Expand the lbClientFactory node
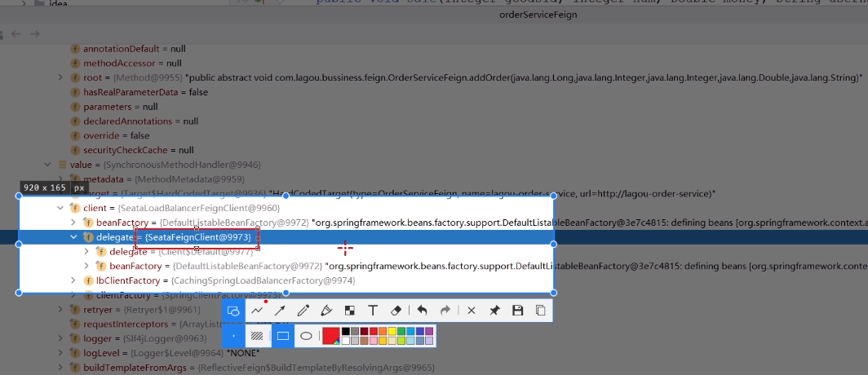Screen dimensions: 868x375 (x=73, y=280)
